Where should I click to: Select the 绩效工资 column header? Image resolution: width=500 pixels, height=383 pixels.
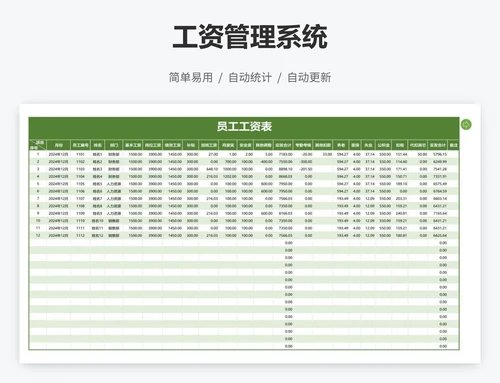[173, 145]
